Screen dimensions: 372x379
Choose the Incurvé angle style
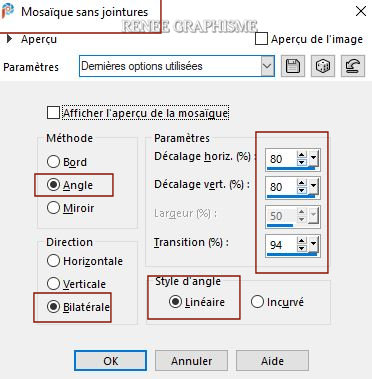[257, 302]
